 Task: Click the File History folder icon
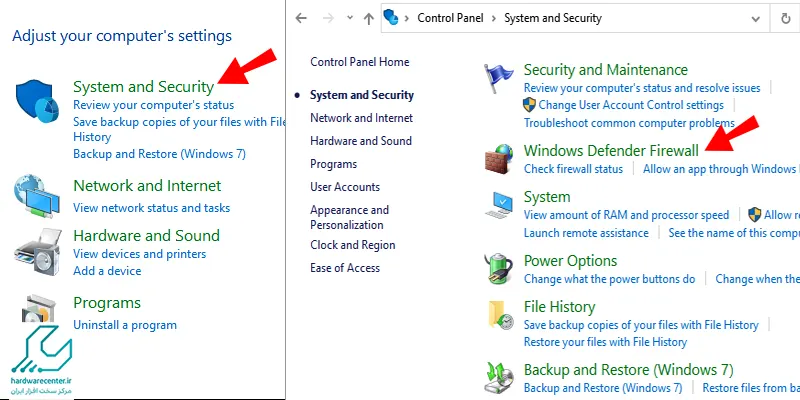(x=501, y=314)
